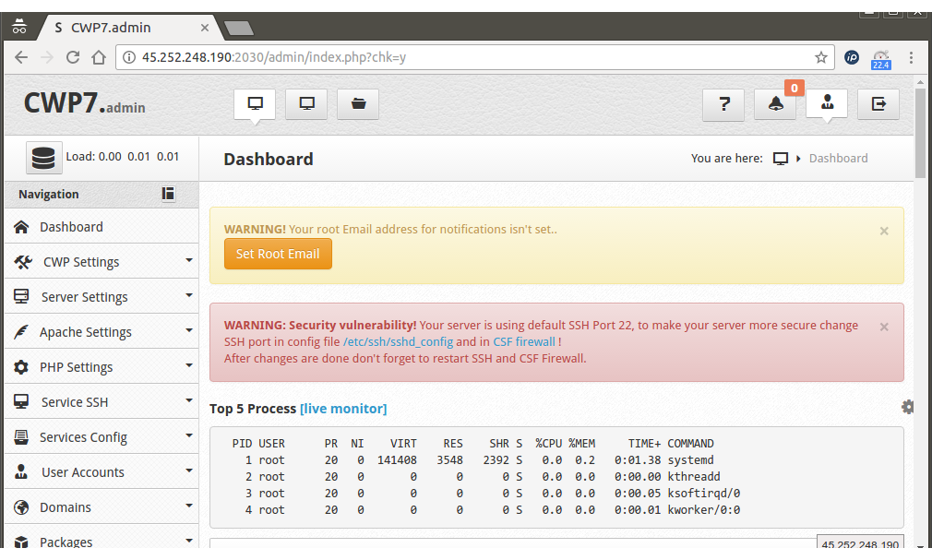Click the Dashboard breadcrumb text
Screen dimensions: 932x560
click(x=838, y=159)
